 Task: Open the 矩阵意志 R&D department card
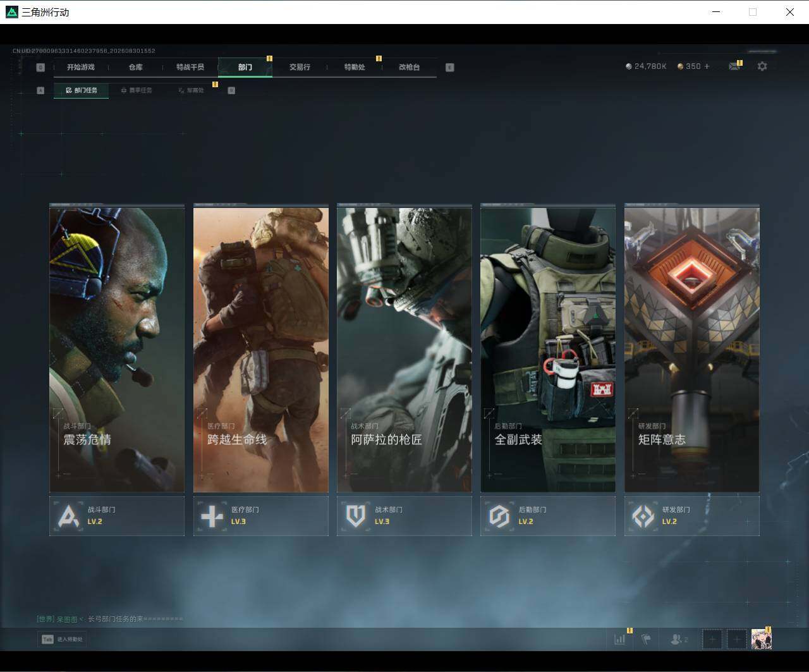(692, 348)
